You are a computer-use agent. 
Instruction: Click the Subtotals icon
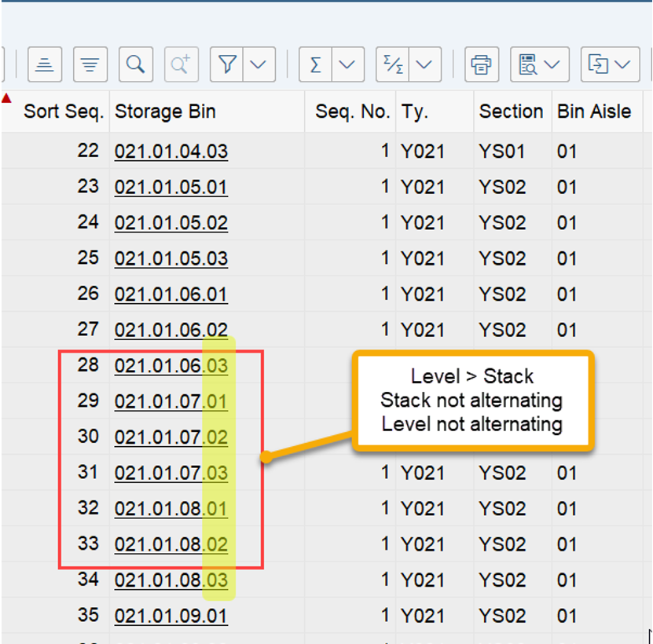(x=392, y=64)
